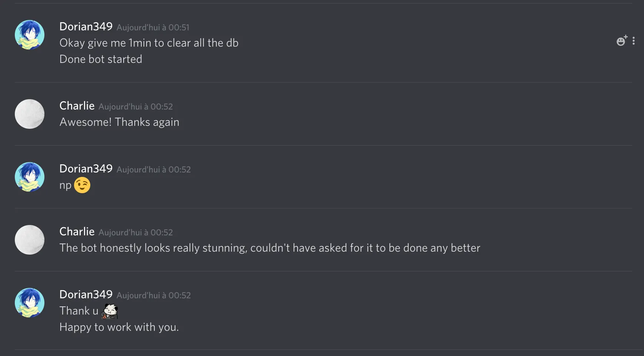Select the Dorian349 username above "np"
The height and width of the screenshot is (356, 644).
[x=86, y=169]
